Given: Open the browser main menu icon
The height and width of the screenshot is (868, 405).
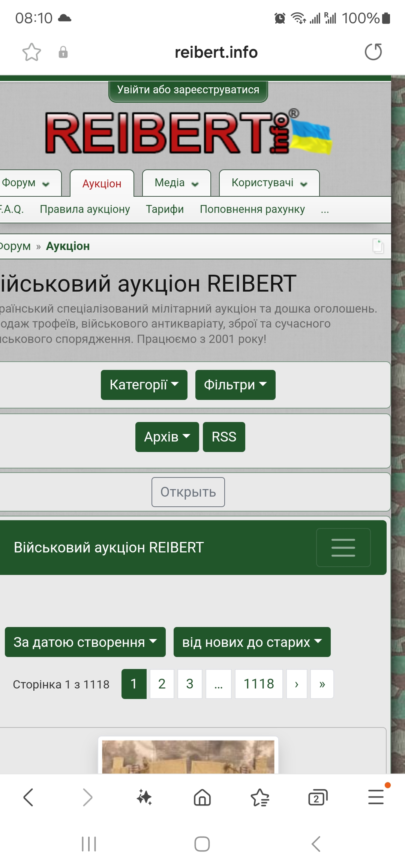Looking at the screenshot, I should pos(376,797).
